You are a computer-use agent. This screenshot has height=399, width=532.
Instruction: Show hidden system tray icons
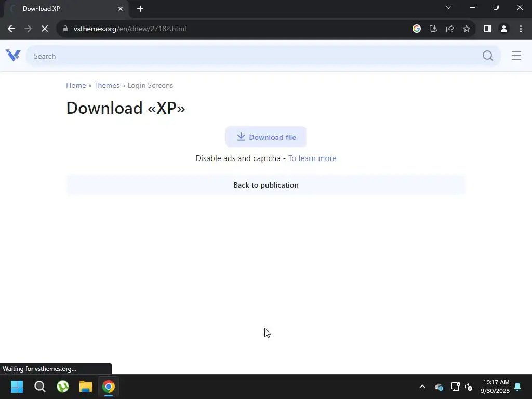pyautogui.click(x=422, y=387)
